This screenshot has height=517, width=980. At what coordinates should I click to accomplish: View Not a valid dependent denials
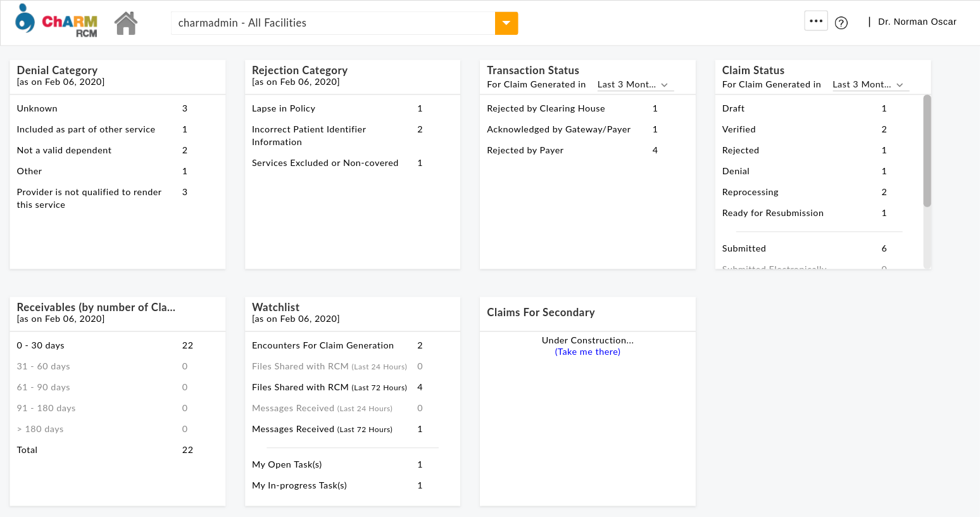[x=64, y=151]
